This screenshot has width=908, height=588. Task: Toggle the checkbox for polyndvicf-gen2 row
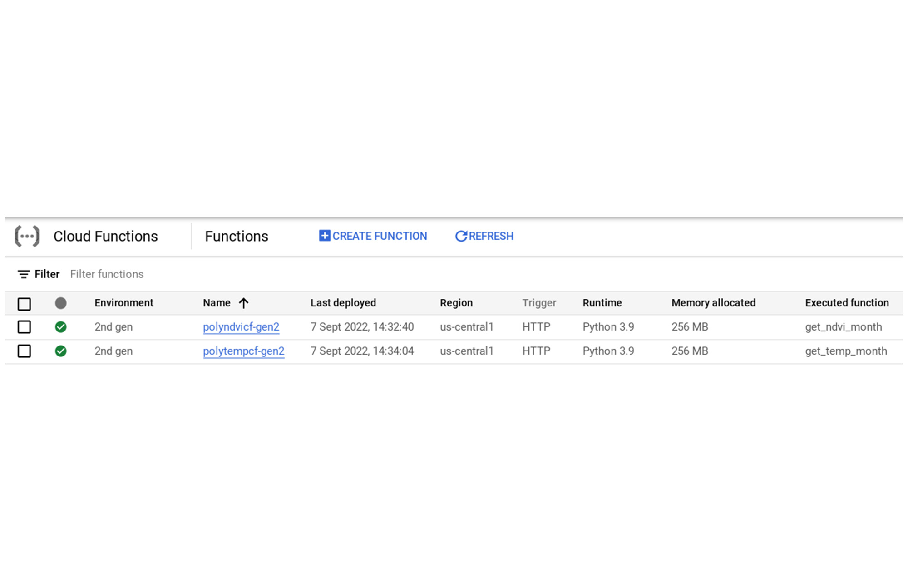[x=24, y=326]
